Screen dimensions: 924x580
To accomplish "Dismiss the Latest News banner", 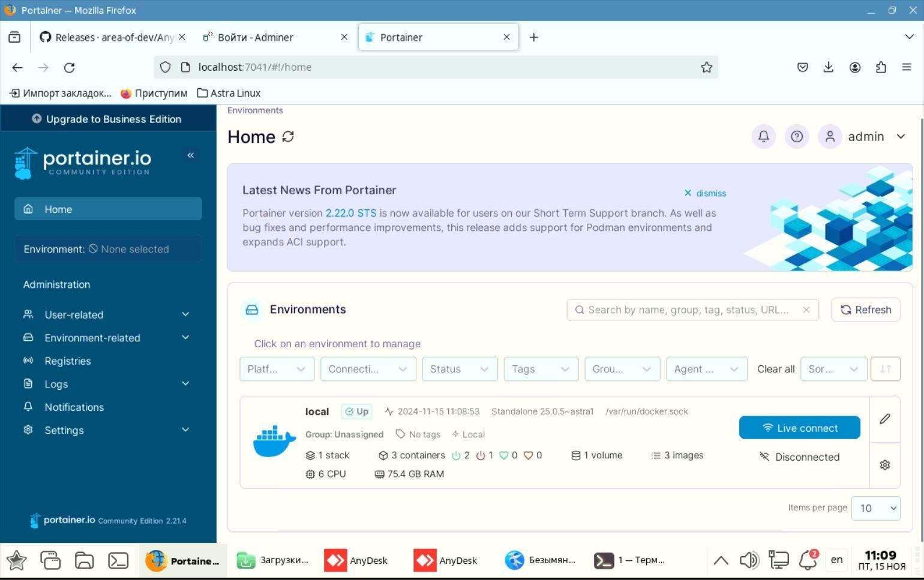I will click(x=705, y=193).
